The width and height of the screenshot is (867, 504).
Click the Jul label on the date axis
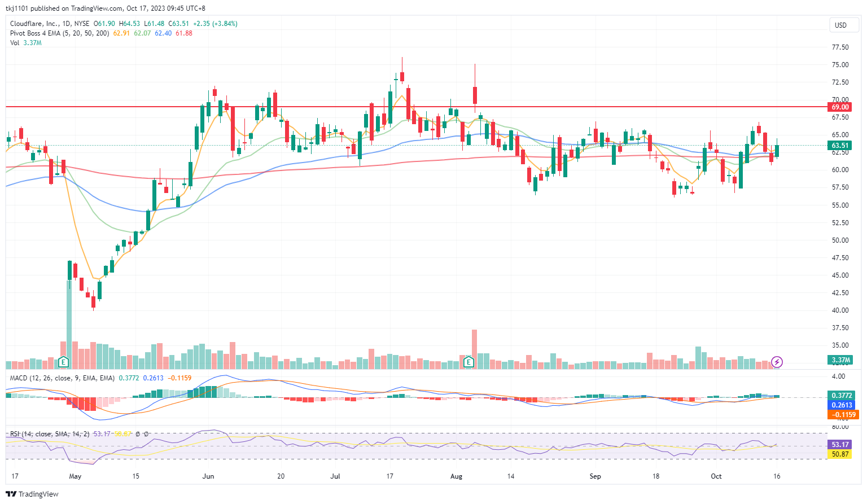tap(335, 476)
